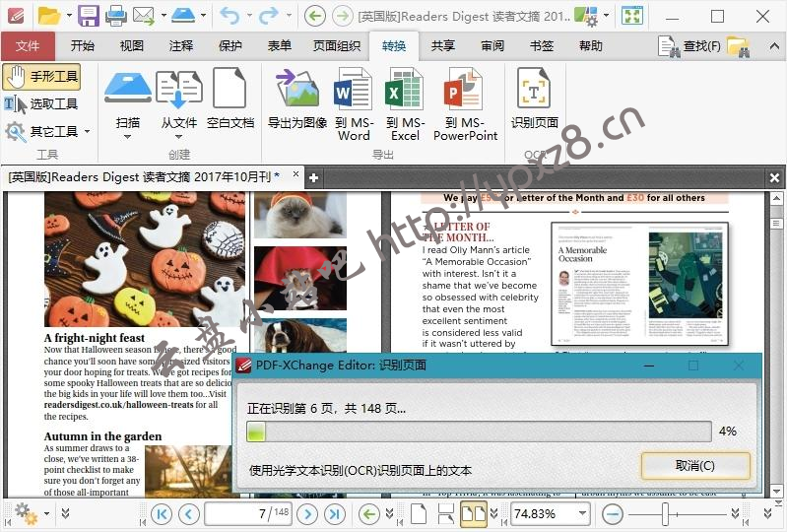Redo the last action
The height and width of the screenshot is (532, 787).
pos(269,16)
